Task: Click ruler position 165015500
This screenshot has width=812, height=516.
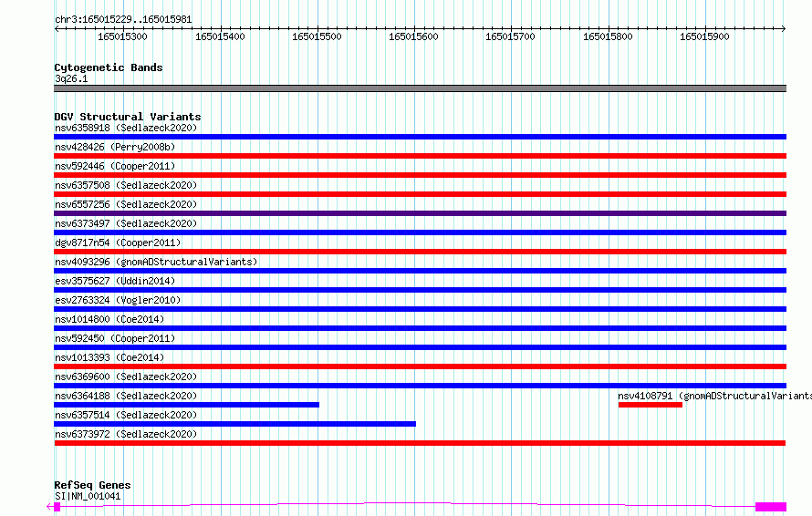Action: (x=317, y=36)
